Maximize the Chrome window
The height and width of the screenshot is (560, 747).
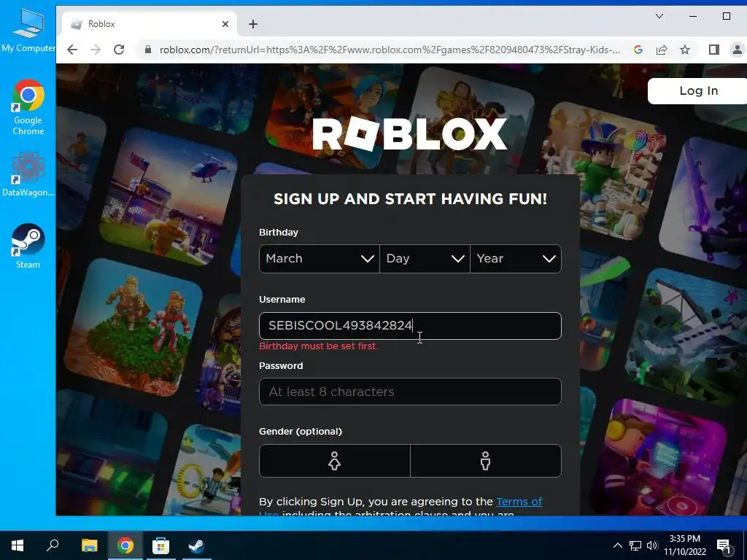point(727,16)
